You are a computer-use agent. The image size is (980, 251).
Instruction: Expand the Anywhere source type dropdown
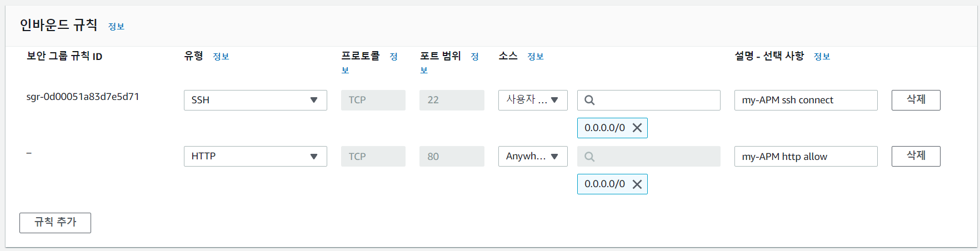[533, 156]
